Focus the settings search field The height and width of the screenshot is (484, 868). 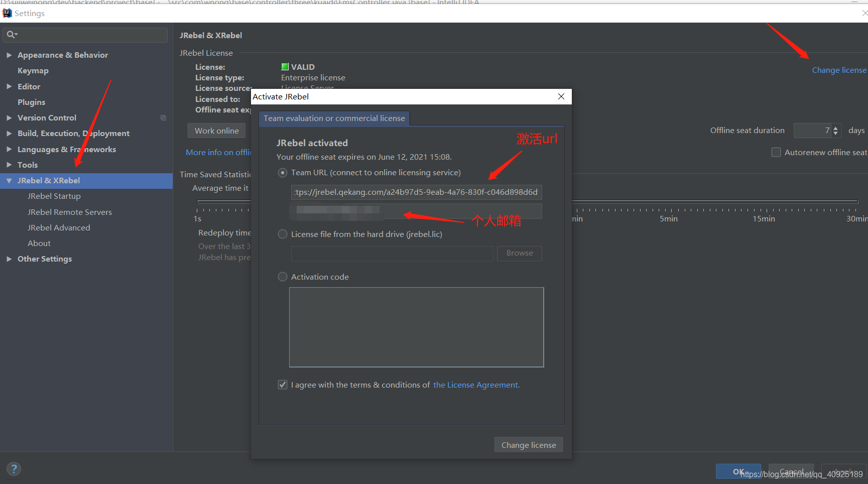[x=85, y=35]
